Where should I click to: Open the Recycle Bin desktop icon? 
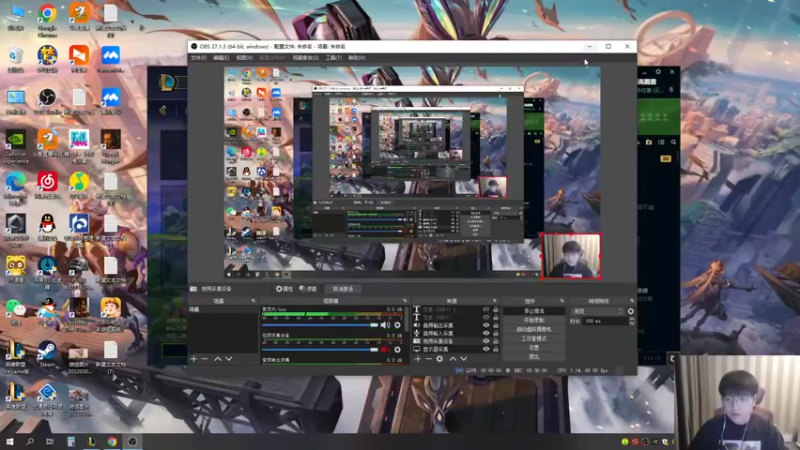[15, 60]
